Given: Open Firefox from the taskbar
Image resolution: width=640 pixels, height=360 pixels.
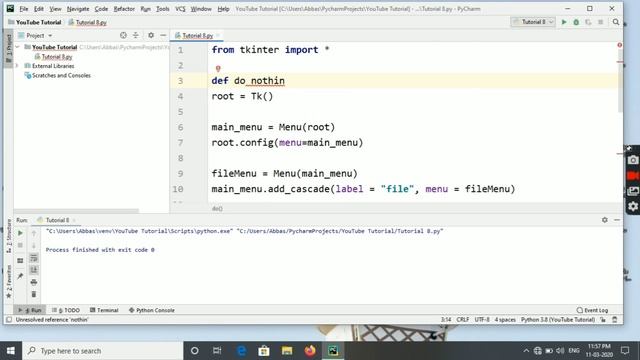Looking at the screenshot, I should coord(310,351).
